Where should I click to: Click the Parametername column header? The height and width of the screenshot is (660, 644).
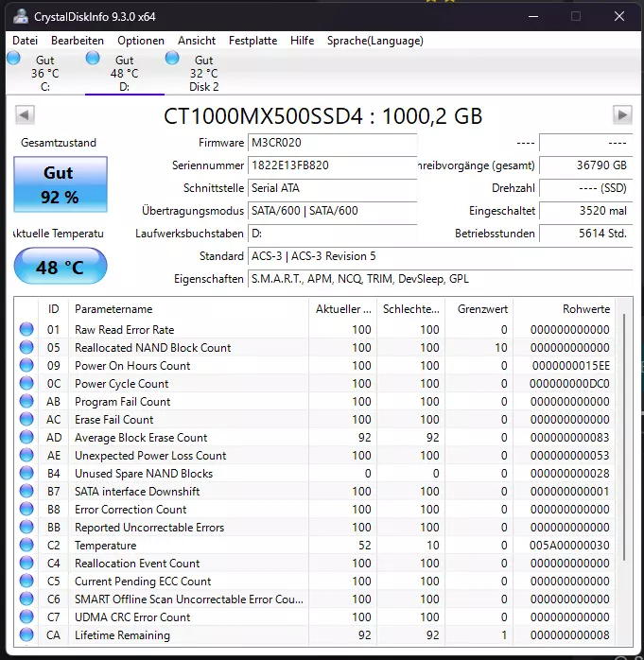click(x=188, y=309)
